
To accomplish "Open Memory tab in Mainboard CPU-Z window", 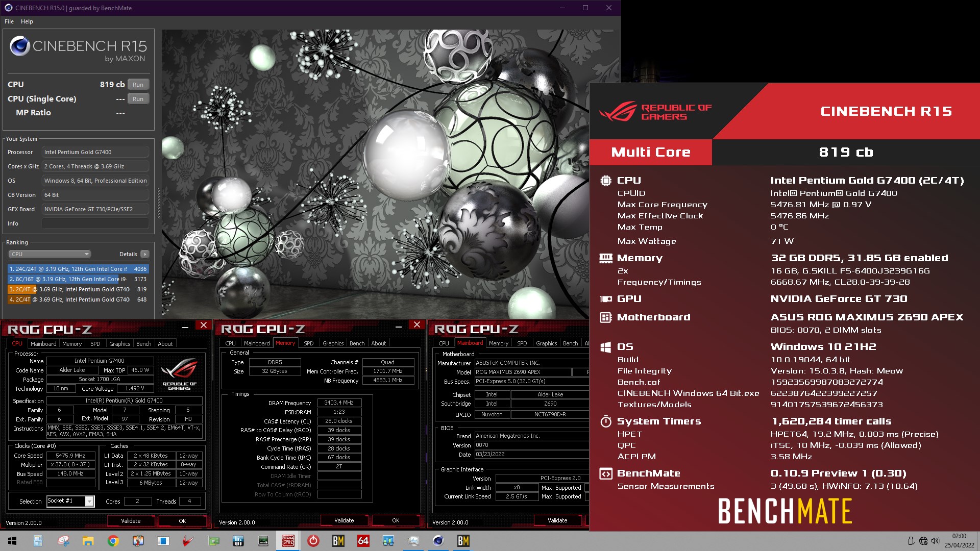I will [x=499, y=343].
